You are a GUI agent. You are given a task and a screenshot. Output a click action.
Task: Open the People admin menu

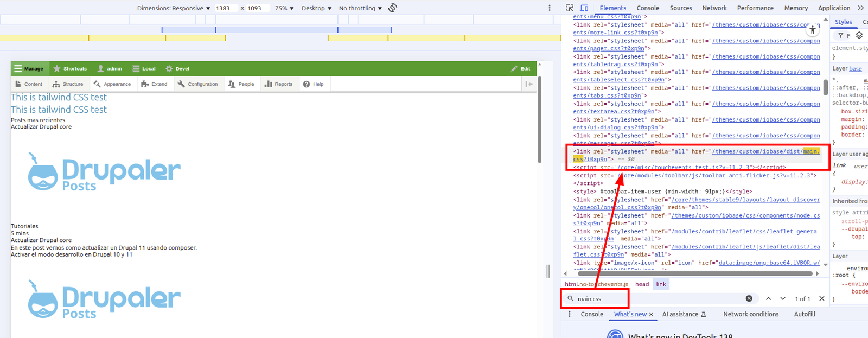pyautogui.click(x=241, y=84)
